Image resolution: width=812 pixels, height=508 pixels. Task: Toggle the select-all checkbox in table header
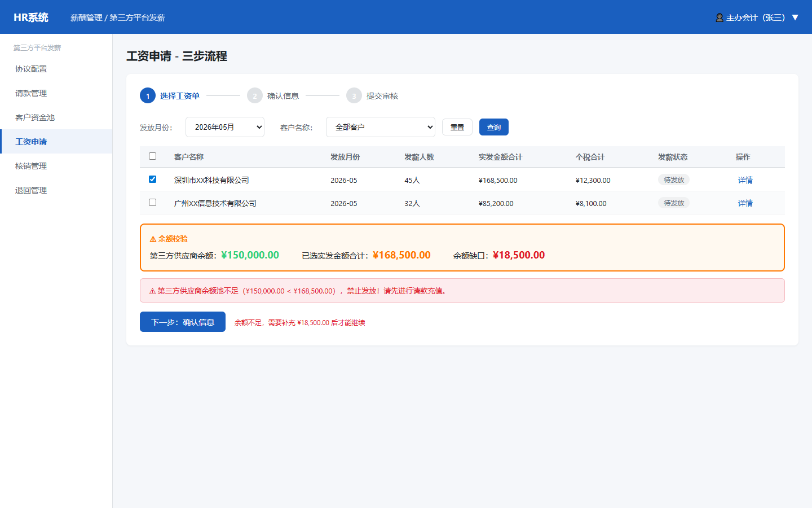[x=152, y=156]
